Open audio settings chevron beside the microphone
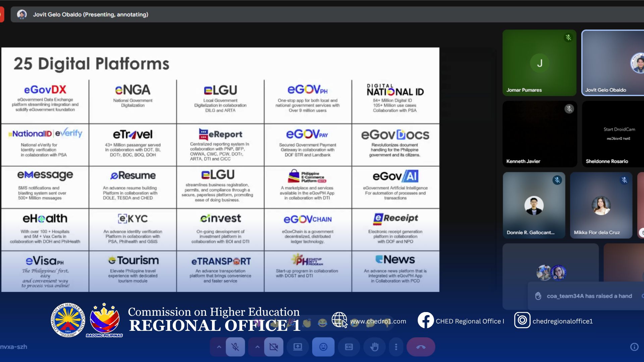Screen dimensions: 644x362 pos(219,347)
